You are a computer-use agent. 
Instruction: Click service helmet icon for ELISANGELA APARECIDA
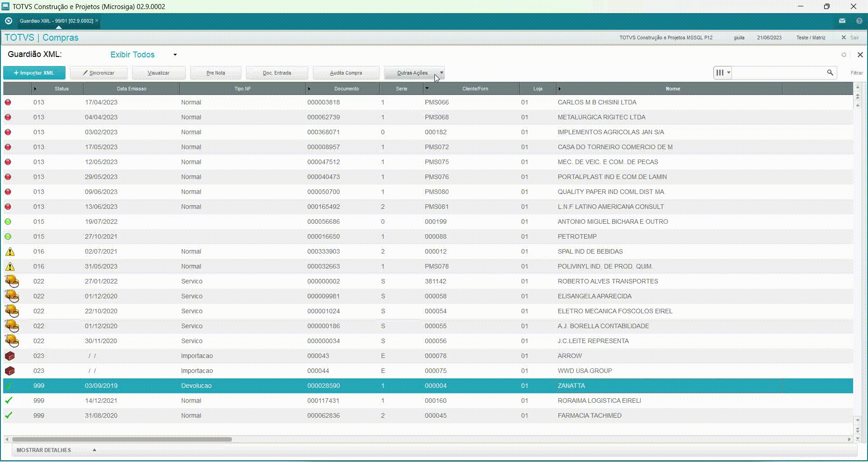[12, 296]
